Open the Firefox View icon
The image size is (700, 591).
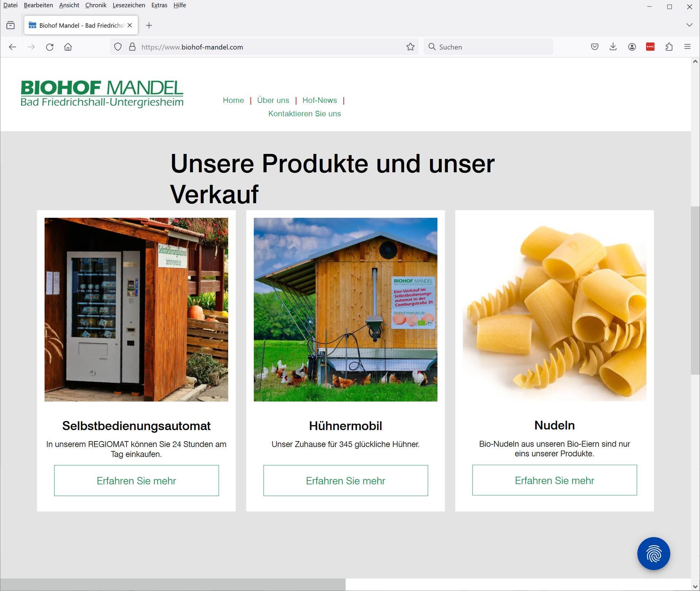click(11, 25)
